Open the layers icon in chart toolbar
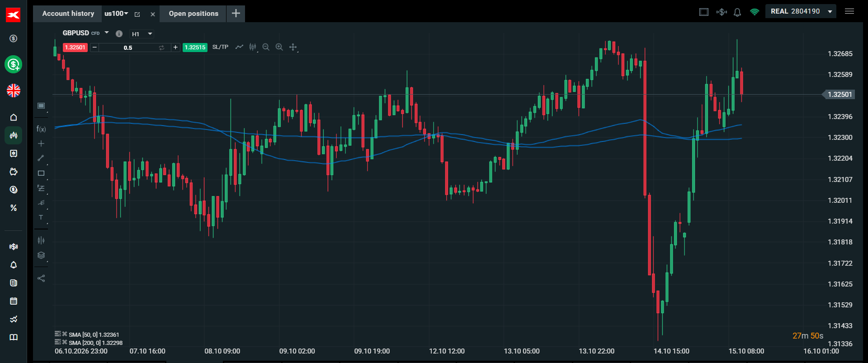This screenshot has height=363, width=868. point(41,255)
